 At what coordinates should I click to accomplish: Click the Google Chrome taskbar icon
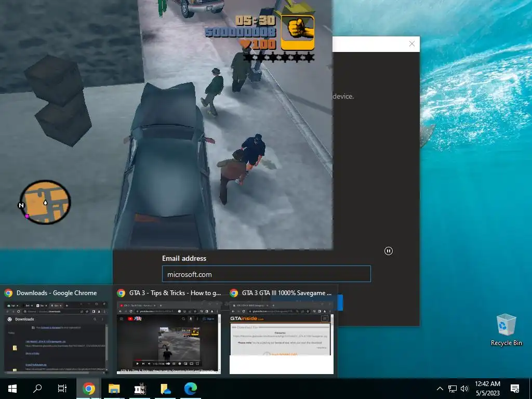tap(88, 389)
